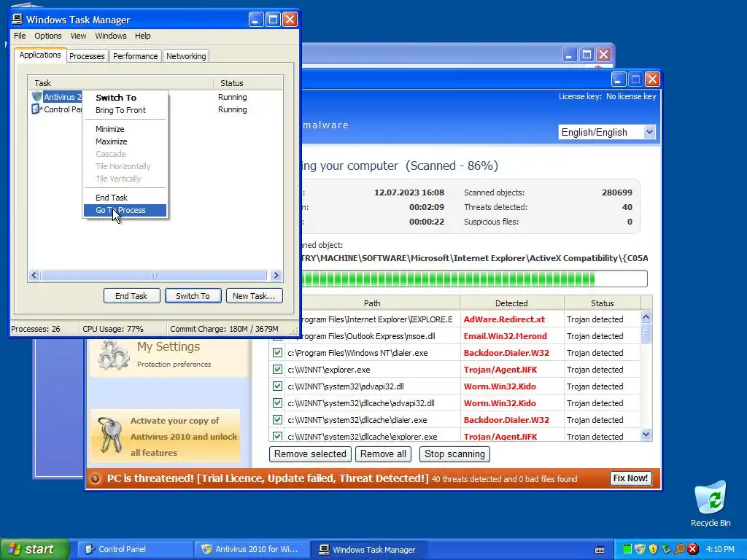Click the Fix Now! button
The height and width of the screenshot is (560, 747).
point(630,478)
